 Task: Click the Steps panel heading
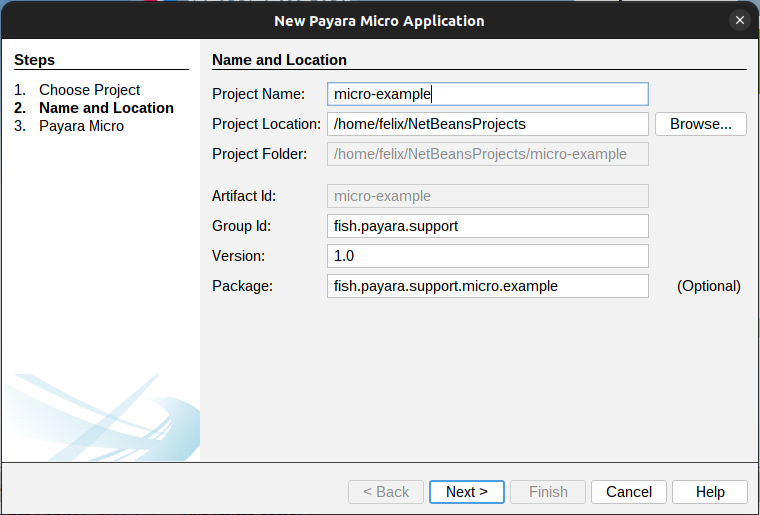(35, 60)
